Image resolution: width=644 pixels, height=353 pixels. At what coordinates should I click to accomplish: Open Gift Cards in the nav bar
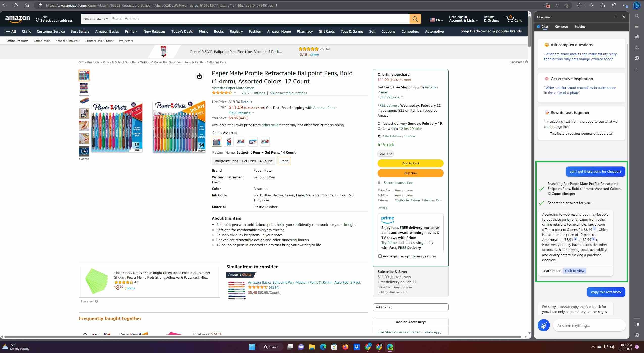pyautogui.click(x=327, y=31)
